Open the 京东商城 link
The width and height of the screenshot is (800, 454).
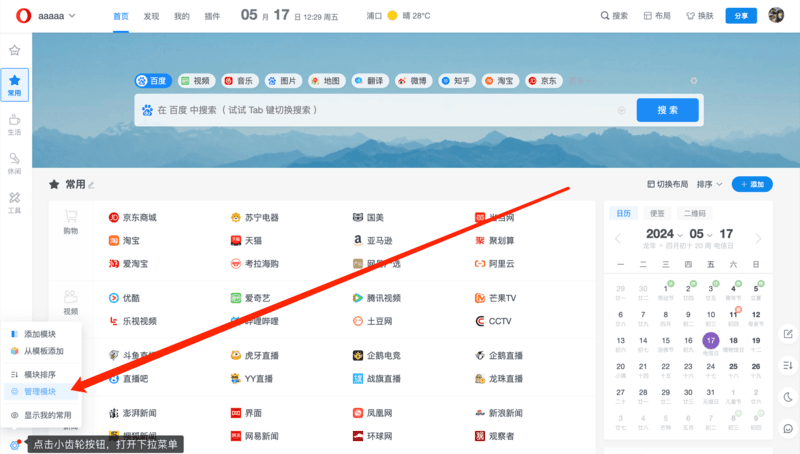(x=133, y=217)
